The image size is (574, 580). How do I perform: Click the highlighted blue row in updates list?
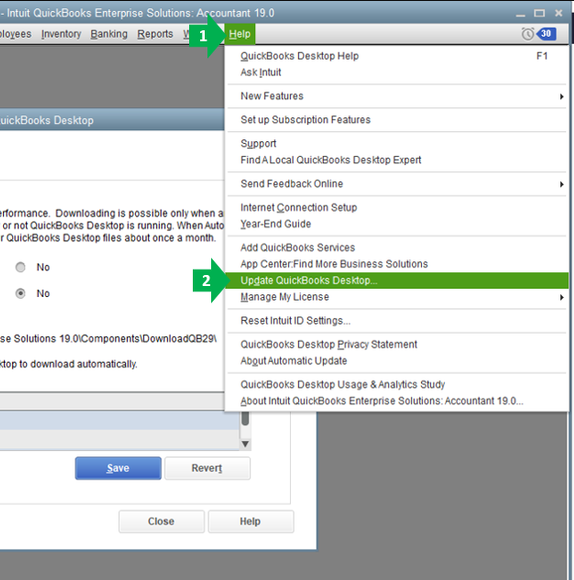coord(119,420)
